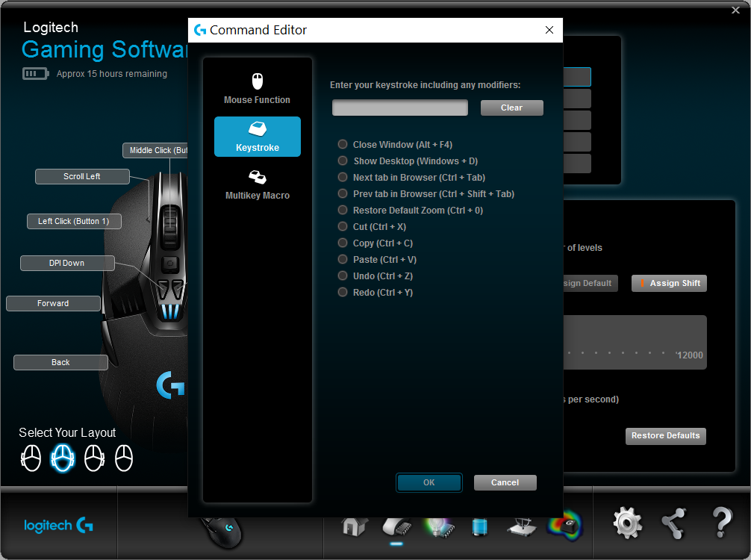
Task: Close the Command Editor window
Action: point(549,30)
